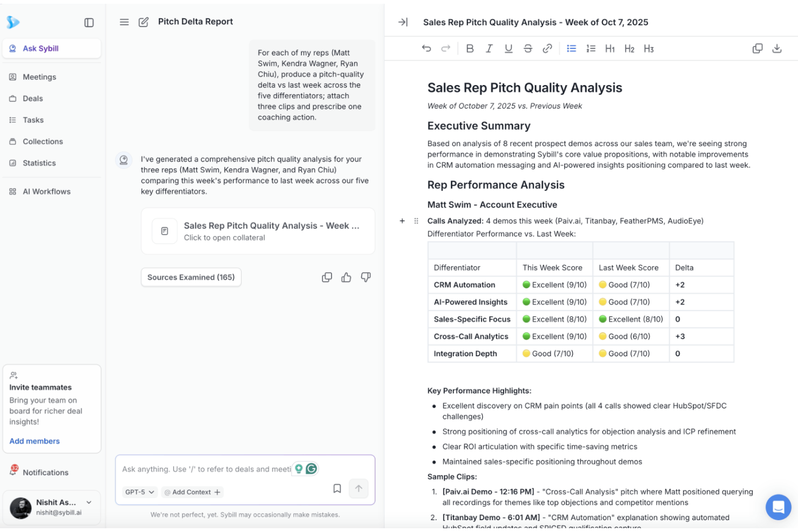Select the bulleted list icon

coord(571,49)
